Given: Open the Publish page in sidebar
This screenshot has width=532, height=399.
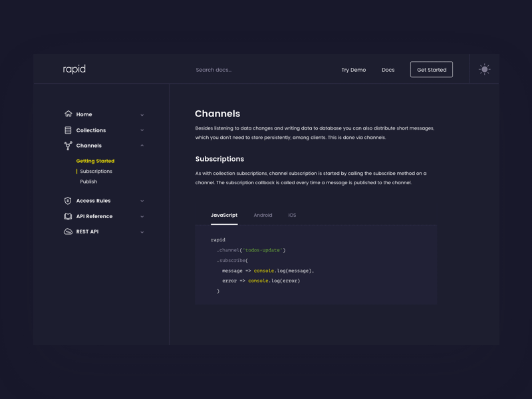Looking at the screenshot, I should (88, 182).
